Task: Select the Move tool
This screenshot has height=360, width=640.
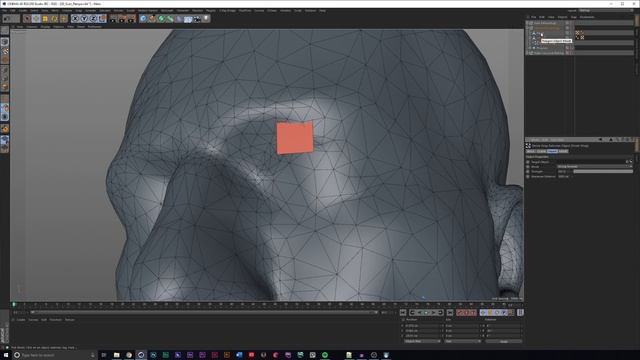Action: [x=36, y=19]
